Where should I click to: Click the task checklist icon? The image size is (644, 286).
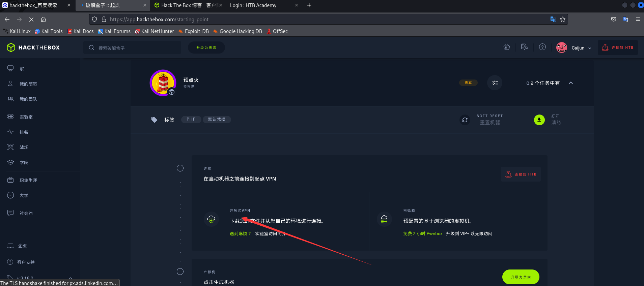(495, 83)
